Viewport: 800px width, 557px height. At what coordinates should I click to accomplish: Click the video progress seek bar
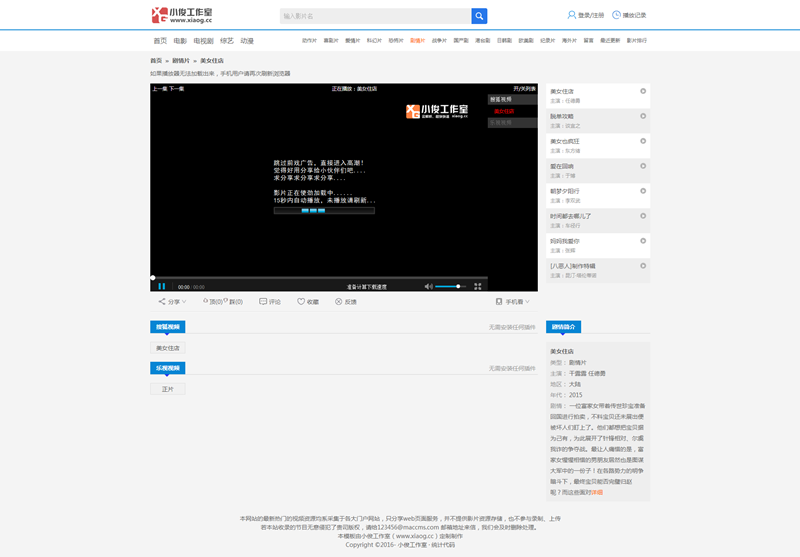(319, 278)
